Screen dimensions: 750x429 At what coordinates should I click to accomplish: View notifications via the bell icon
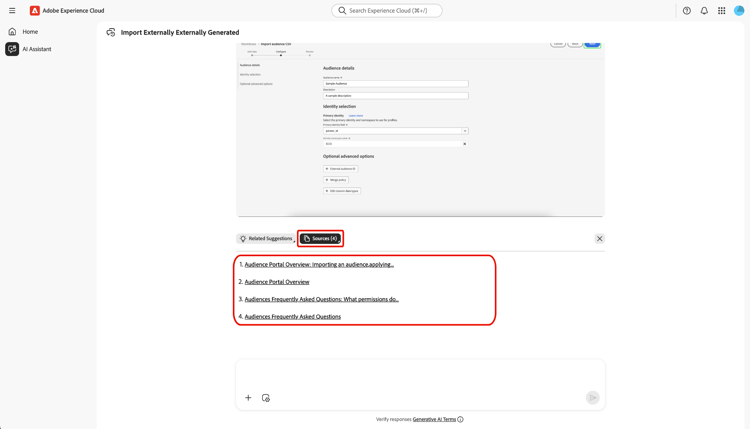(x=704, y=11)
